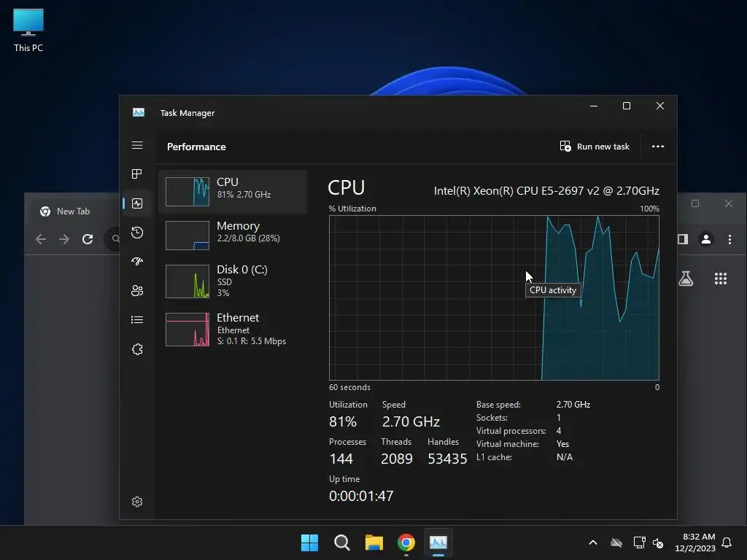Open Task Manager settings gear
747x560 pixels.
tap(137, 502)
